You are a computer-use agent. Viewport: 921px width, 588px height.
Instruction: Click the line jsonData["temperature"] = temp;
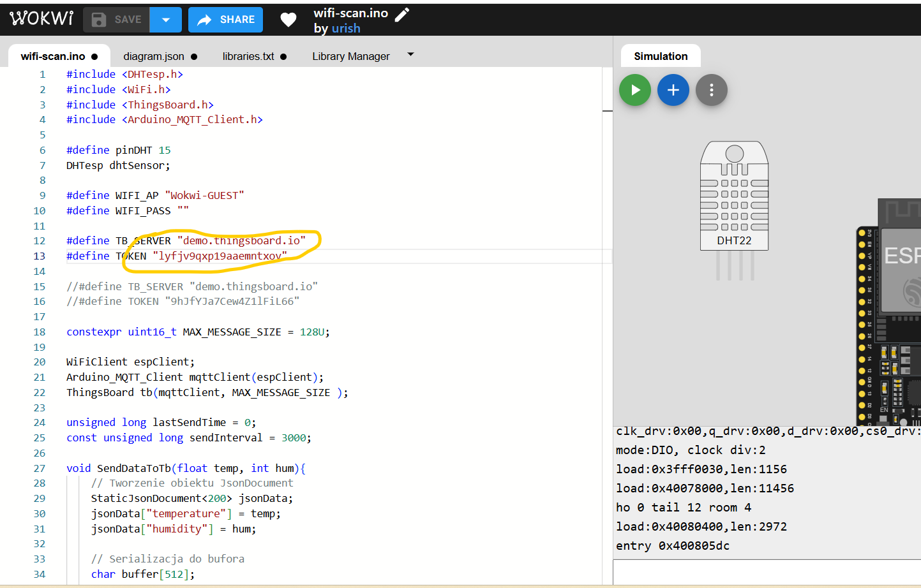(186, 513)
